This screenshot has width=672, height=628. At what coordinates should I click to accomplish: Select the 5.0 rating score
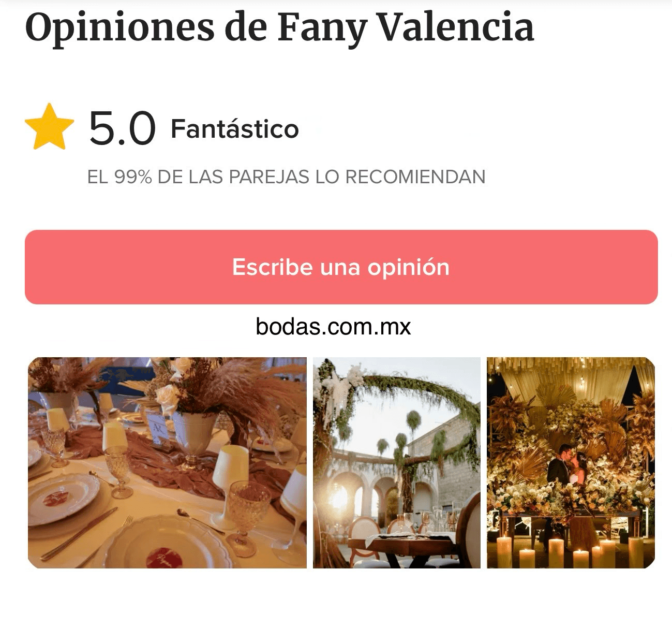click(122, 128)
